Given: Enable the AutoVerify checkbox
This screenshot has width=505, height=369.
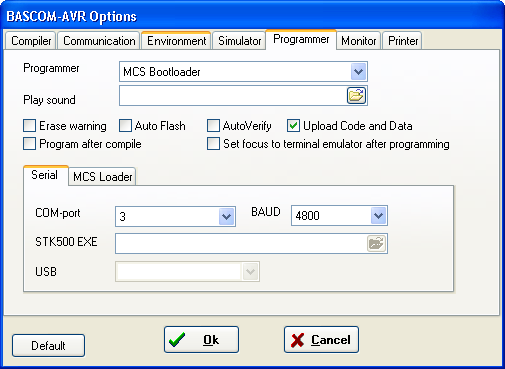Looking at the screenshot, I should pyautogui.click(x=213, y=126).
